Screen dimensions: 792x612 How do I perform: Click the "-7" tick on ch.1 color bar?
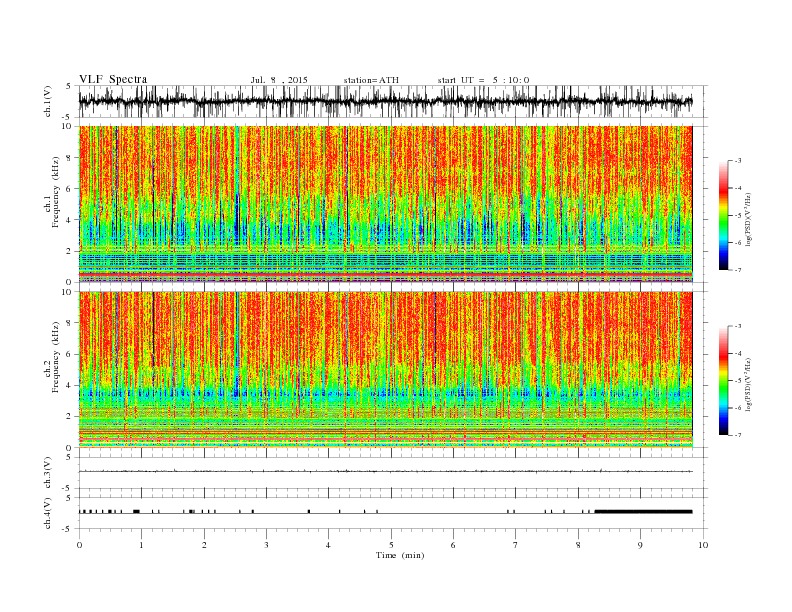(x=738, y=270)
